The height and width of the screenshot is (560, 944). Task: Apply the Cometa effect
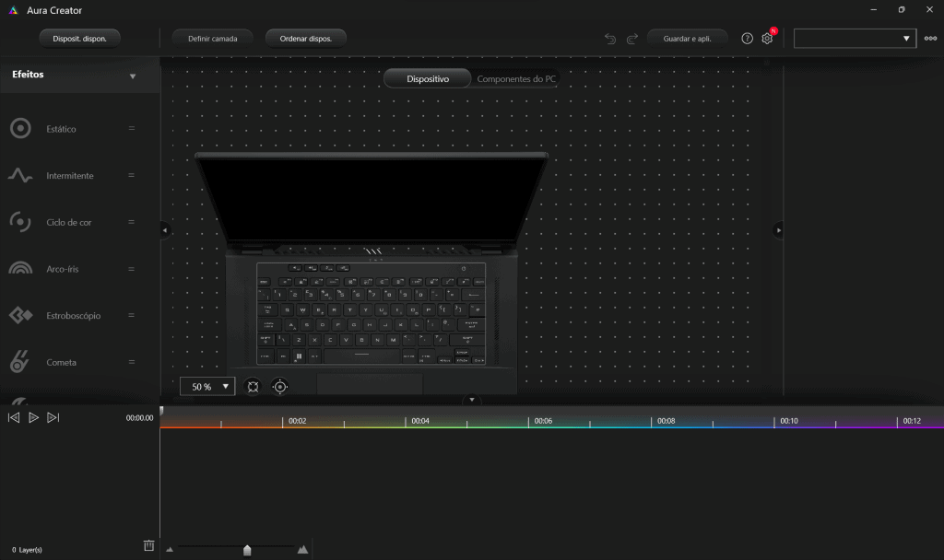[x=63, y=362]
